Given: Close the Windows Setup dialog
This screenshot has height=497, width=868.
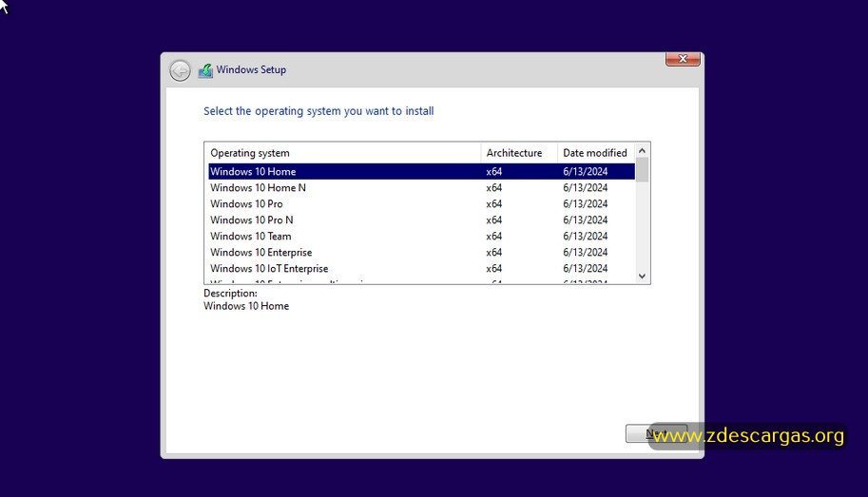Looking at the screenshot, I should [683, 59].
